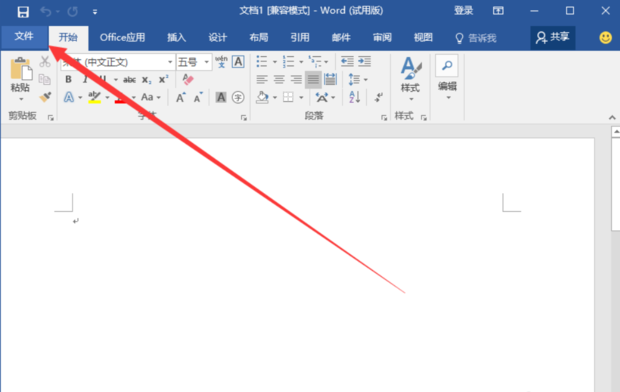Toggle show paragraph marks button

pos(378,97)
